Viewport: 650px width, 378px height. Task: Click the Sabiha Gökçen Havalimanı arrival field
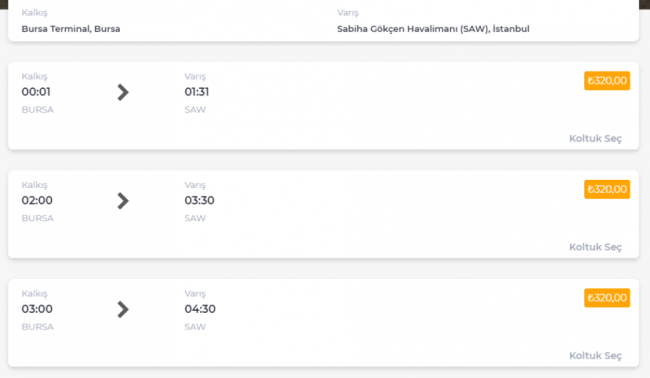[433, 29]
